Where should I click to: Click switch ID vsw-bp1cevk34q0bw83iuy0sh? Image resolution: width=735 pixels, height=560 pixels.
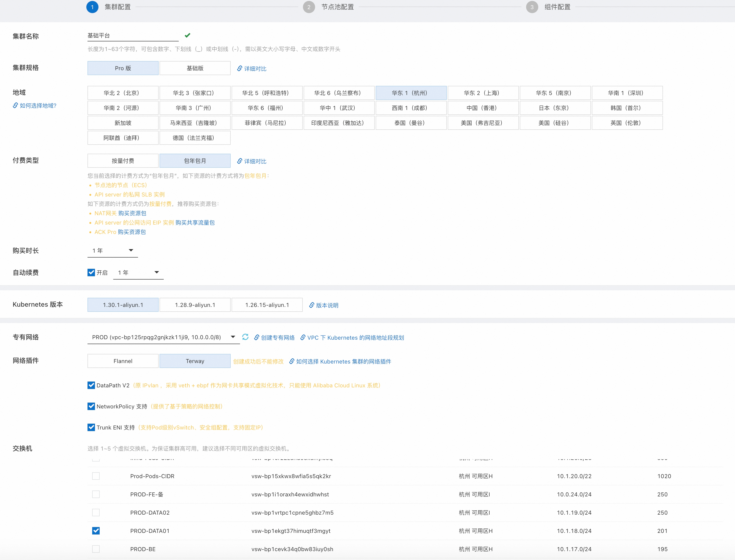[292, 549]
